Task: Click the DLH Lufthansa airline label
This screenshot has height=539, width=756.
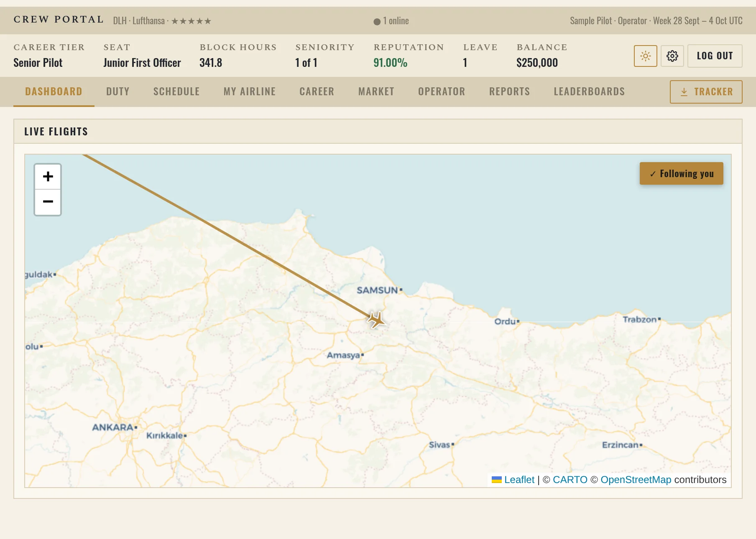Action: [x=162, y=21]
